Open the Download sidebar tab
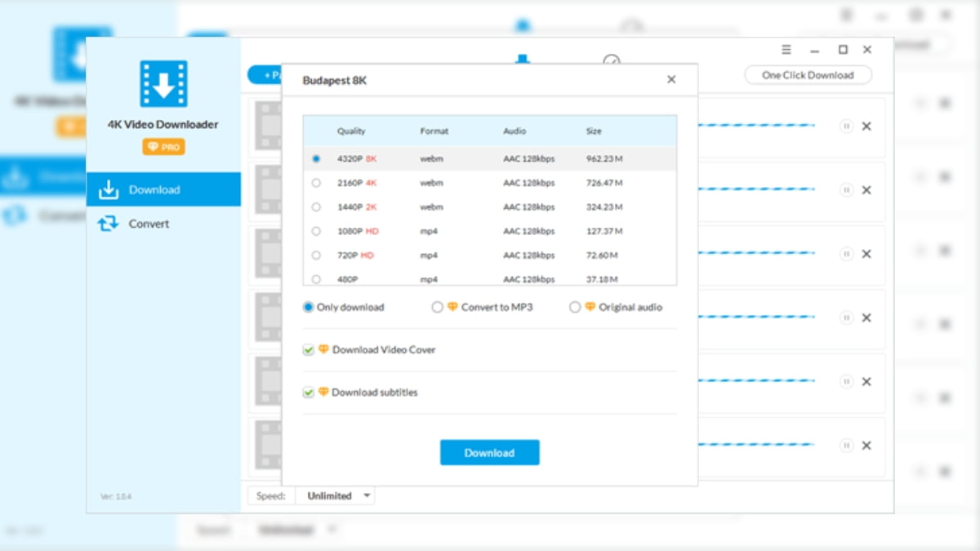Image resolution: width=980 pixels, height=551 pixels. tap(154, 189)
